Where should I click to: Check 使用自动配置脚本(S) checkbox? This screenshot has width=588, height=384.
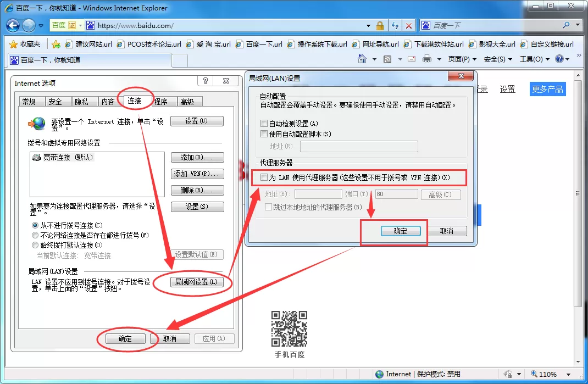pyautogui.click(x=264, y=134)
